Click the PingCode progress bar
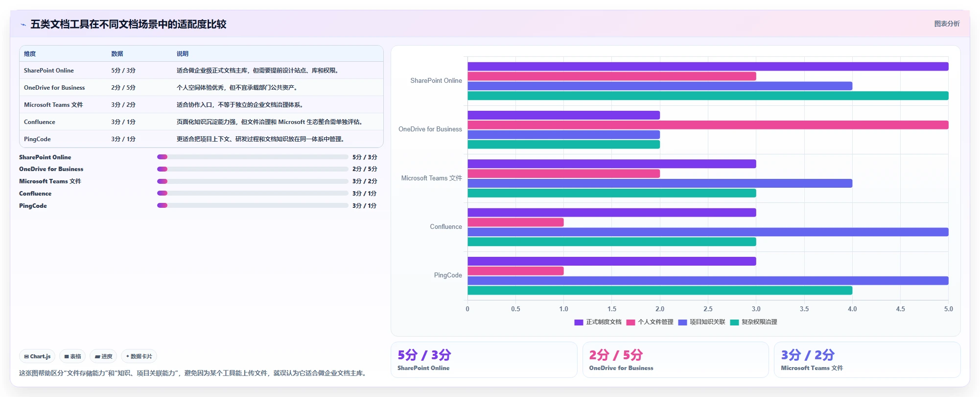 point(253,205)
